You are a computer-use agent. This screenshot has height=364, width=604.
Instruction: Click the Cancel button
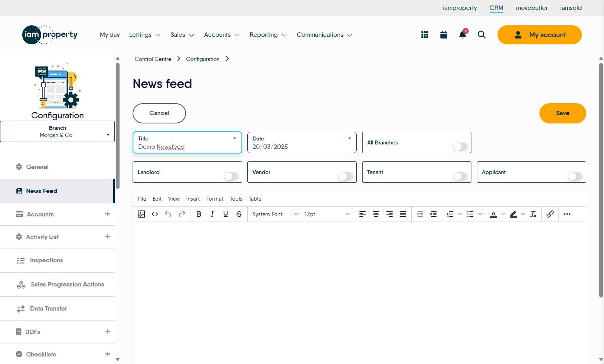point(159,113)
